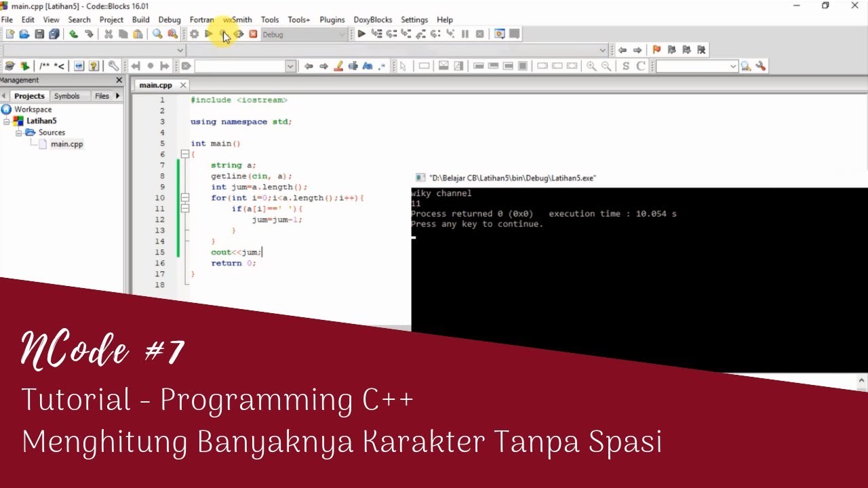Start debugger with Debug/Continue arrow icon
The height and width of the screenshot is (488, 868).
tap(361, 34)
